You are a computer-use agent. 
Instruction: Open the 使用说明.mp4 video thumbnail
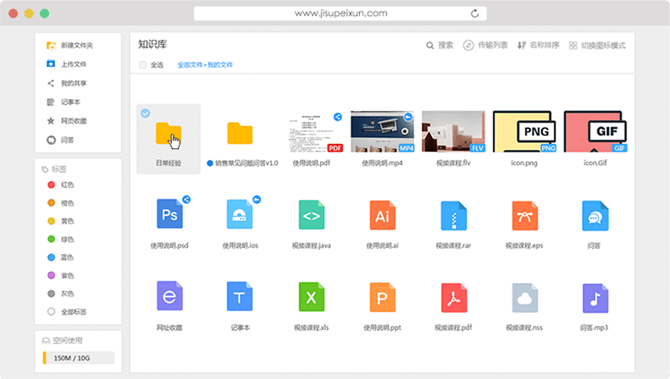point(382,131)
